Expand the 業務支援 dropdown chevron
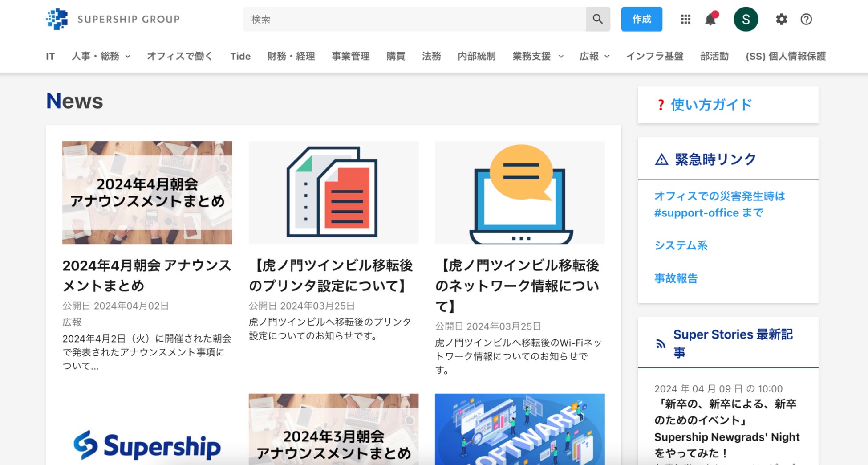This screenshot has width=868, height=465. 561,57
